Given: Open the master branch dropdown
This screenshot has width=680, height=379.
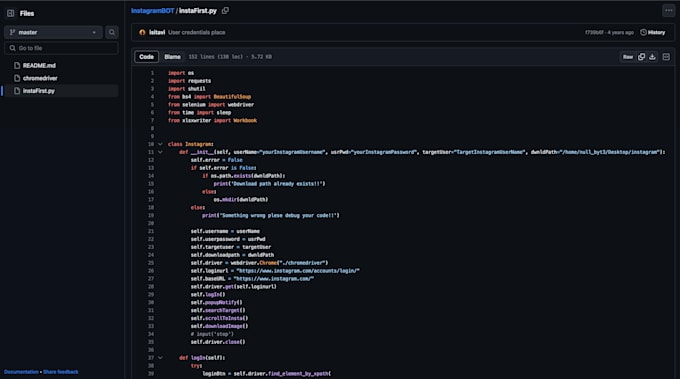Looking at the screenshot, I should pyautogui.click(x=53, y=33).
